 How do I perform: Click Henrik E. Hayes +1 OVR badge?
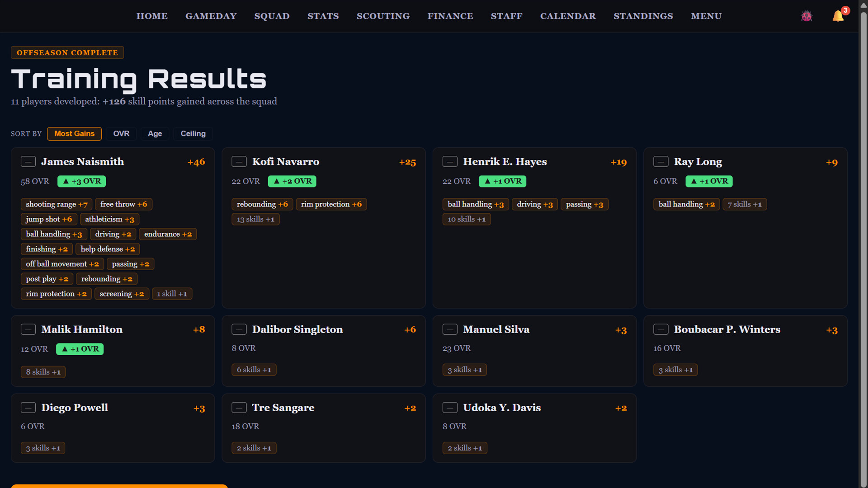click(502, 181)
